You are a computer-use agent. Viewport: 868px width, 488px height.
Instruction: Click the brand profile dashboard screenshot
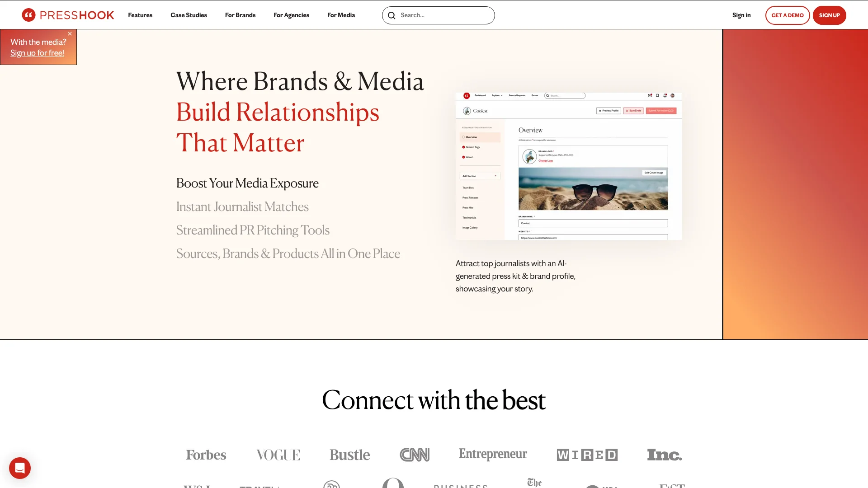click(568, 166)
